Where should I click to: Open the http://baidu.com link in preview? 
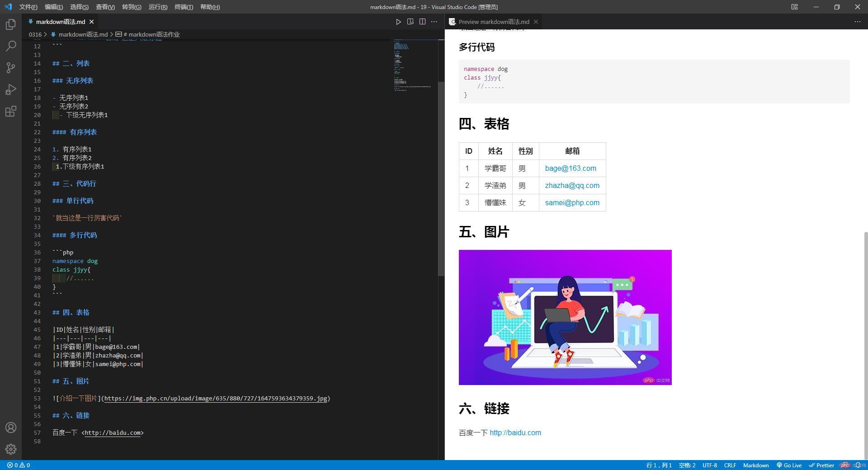point(515,432)
